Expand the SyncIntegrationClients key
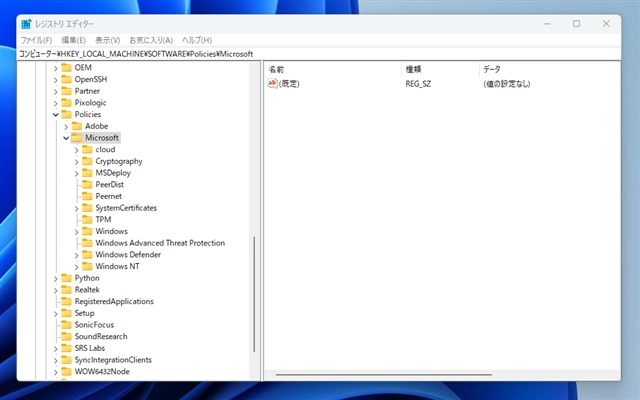 56,360
